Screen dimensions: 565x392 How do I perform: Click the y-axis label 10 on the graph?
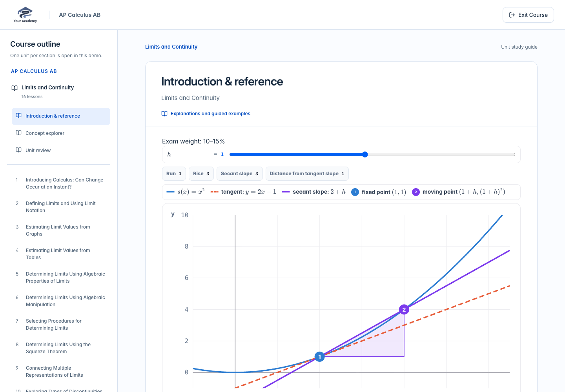185,215
